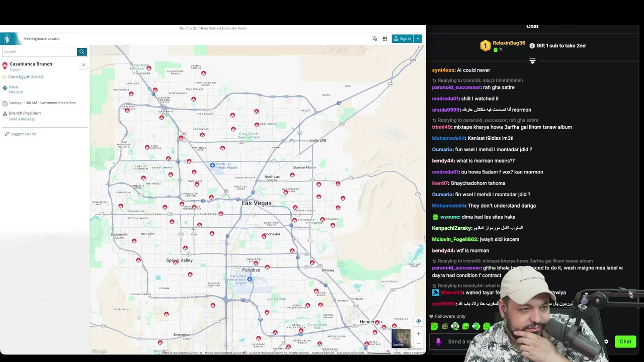Click the Sign In button
This screenshot has height=362, width=644.
pos(403,39)
